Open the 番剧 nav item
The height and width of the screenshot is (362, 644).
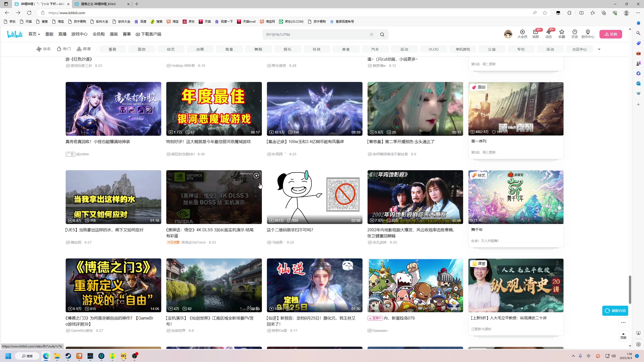[49, 34]
